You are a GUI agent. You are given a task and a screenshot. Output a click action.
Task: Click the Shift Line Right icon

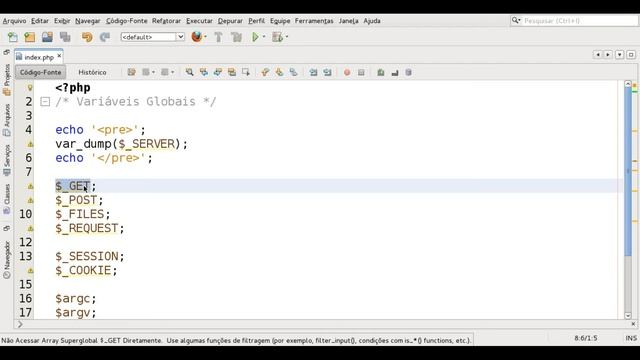click(x=327, y=72)
